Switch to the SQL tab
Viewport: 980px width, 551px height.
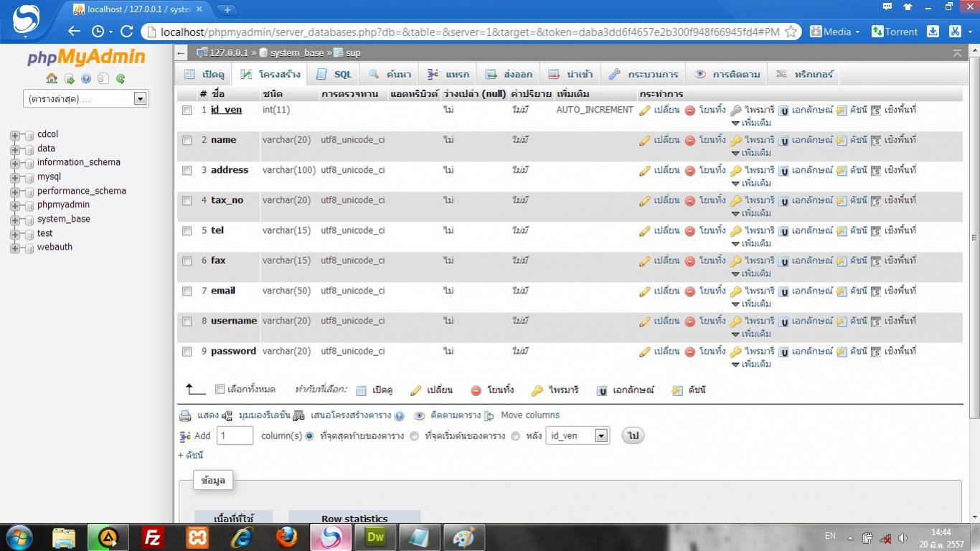tap(334, 75)
